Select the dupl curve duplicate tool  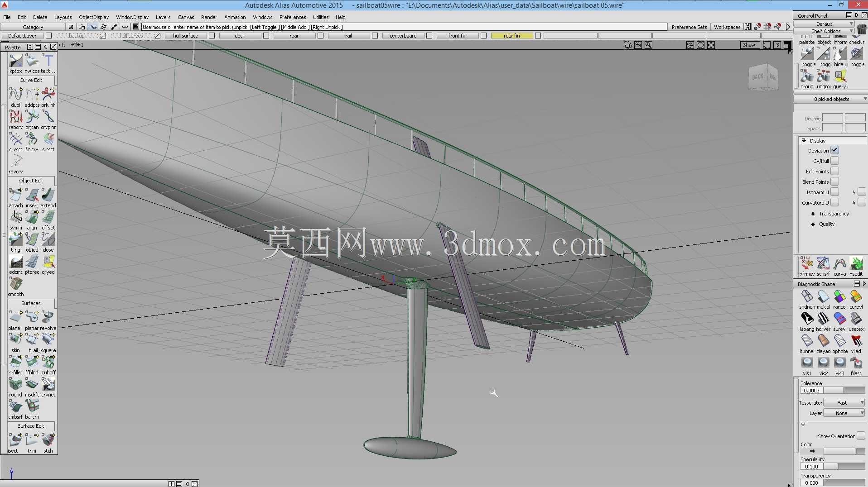[15, 94]
